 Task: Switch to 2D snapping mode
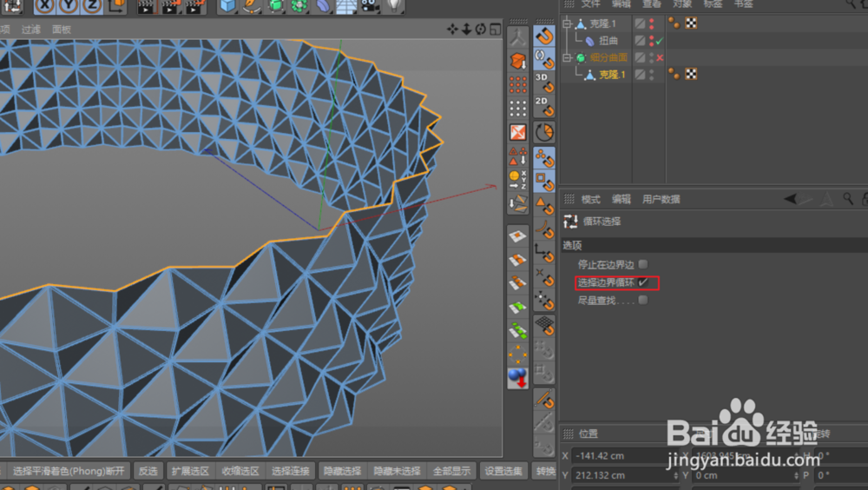pyautogui.click(x=544, y=106)
